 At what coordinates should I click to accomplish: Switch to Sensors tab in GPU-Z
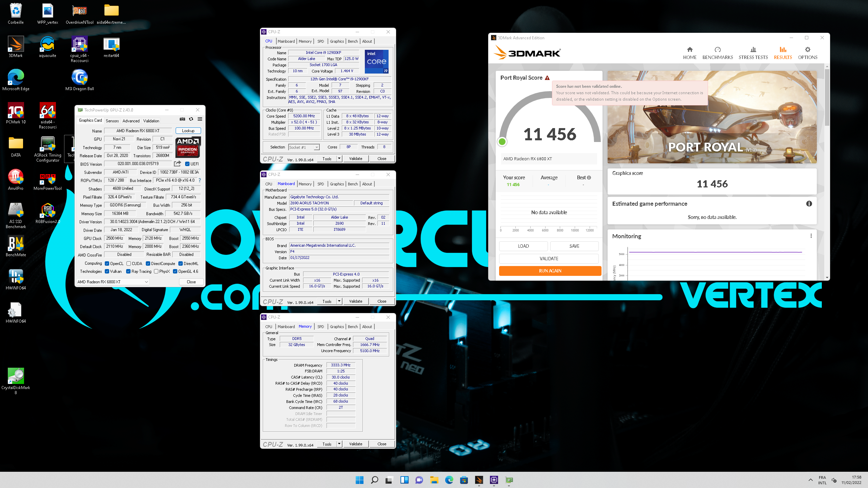[112, 121]
